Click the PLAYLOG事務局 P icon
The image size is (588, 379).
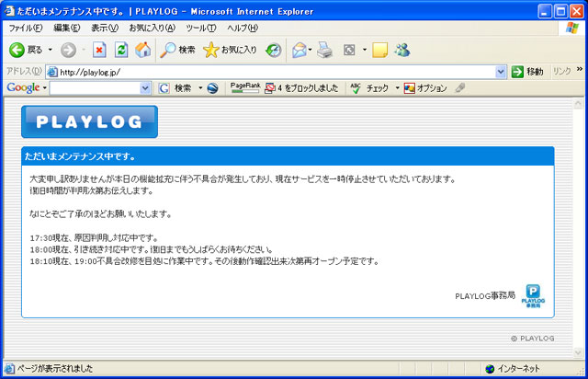tap(533, 296)
